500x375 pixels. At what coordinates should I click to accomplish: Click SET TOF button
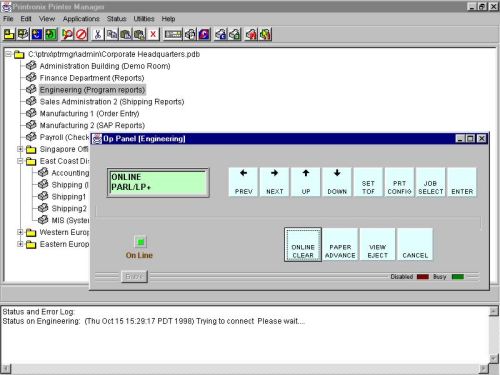(368, 182)
